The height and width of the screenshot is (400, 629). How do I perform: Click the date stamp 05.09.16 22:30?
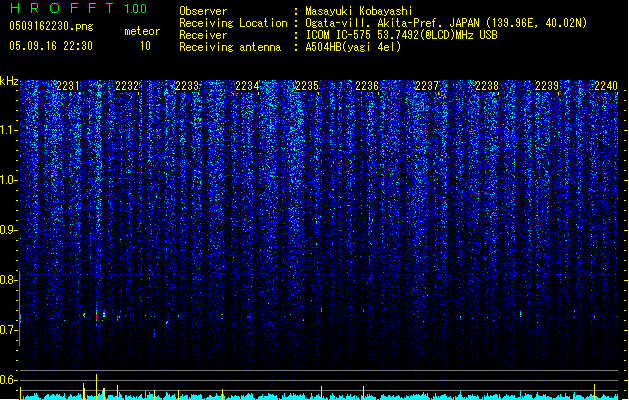(x=51, y=46)
